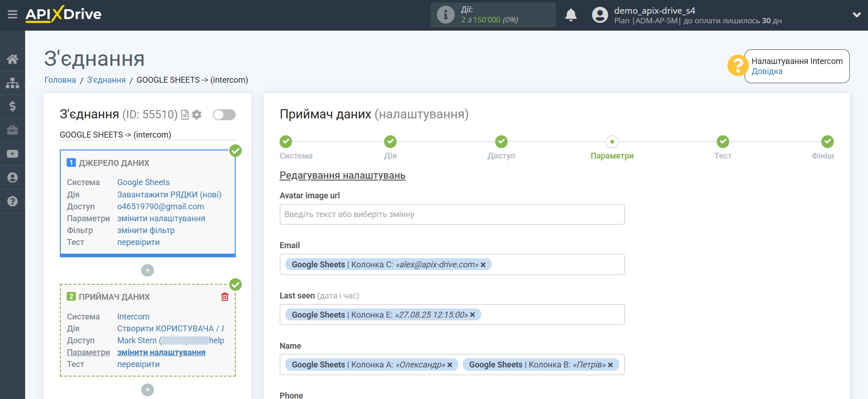868x399 pixels.
Task: Open the Home icon in sidebar
Action: [x=12, y=59]
